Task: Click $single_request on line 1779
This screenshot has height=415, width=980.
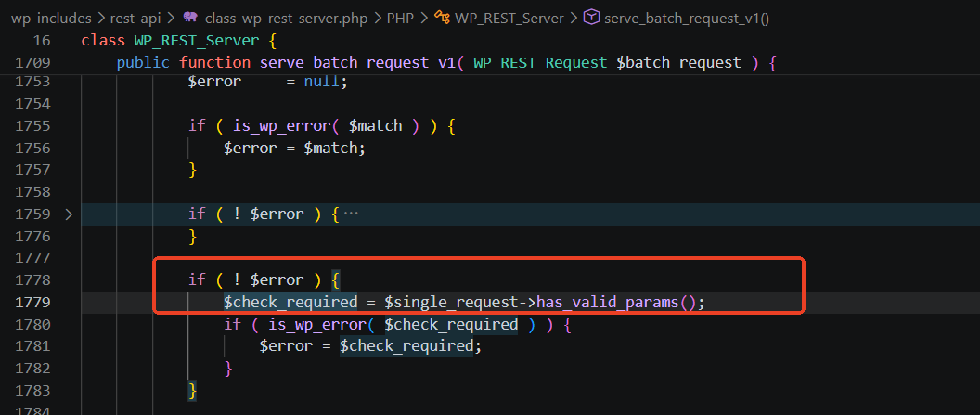Action: point(451,303)
